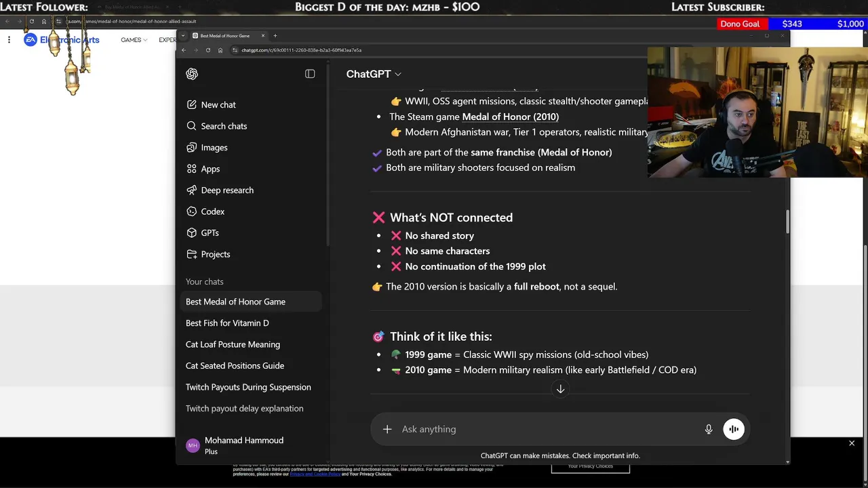Viewport: 868px width, 488px height.
Task: Start a New chat
Action: [x=251, y=105]
